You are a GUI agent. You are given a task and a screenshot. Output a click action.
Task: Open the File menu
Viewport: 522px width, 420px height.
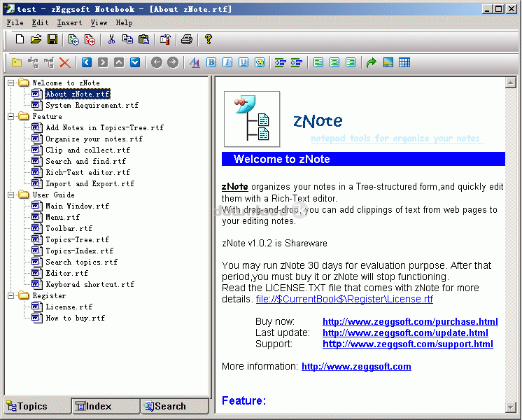[x=15, y=22]
